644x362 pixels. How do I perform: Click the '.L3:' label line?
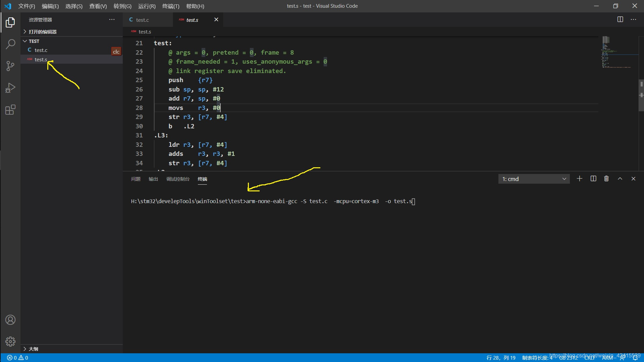coord(161,135)
